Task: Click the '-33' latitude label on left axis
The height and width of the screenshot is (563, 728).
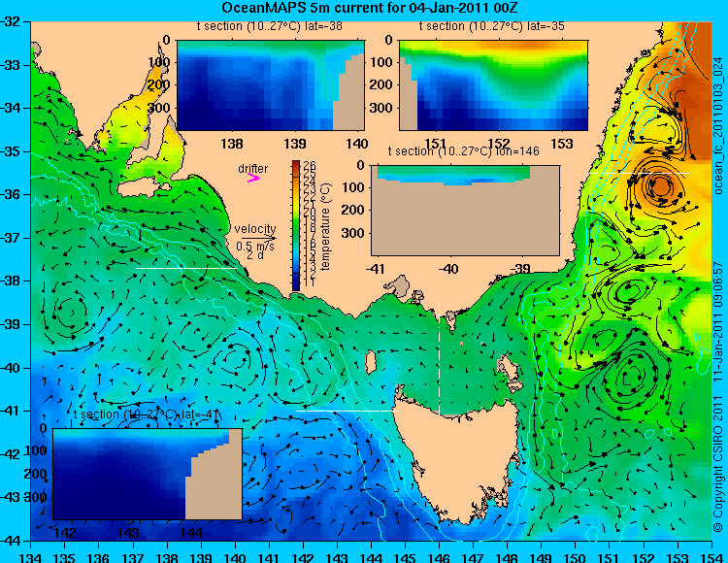Action: pyautogui.click(x=11, y=64)
